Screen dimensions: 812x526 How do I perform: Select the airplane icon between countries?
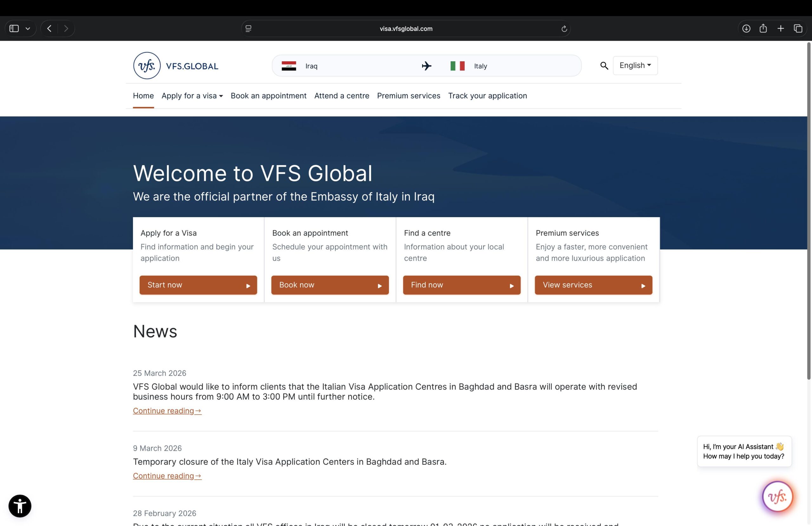pos(427,66)
